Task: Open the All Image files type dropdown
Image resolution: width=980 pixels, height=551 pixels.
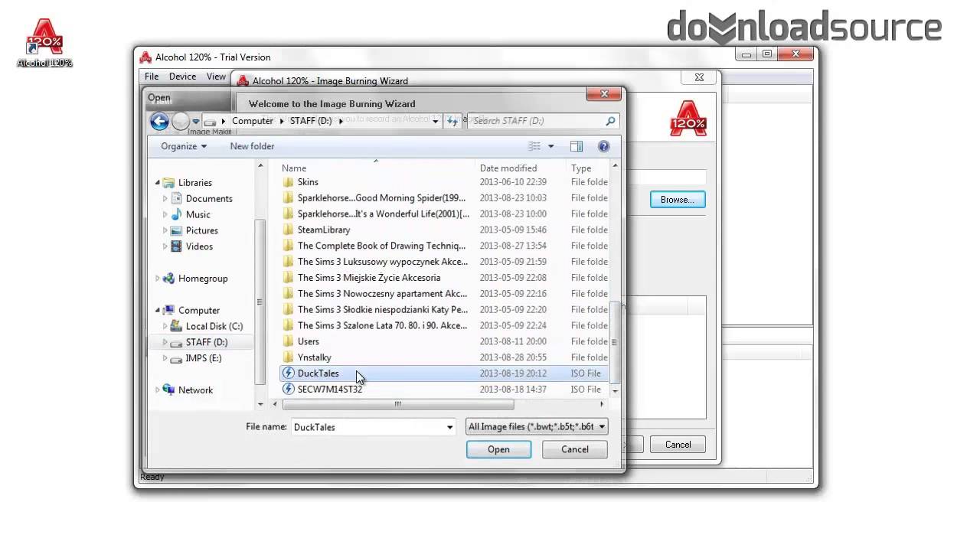Action: click(537, 427)
